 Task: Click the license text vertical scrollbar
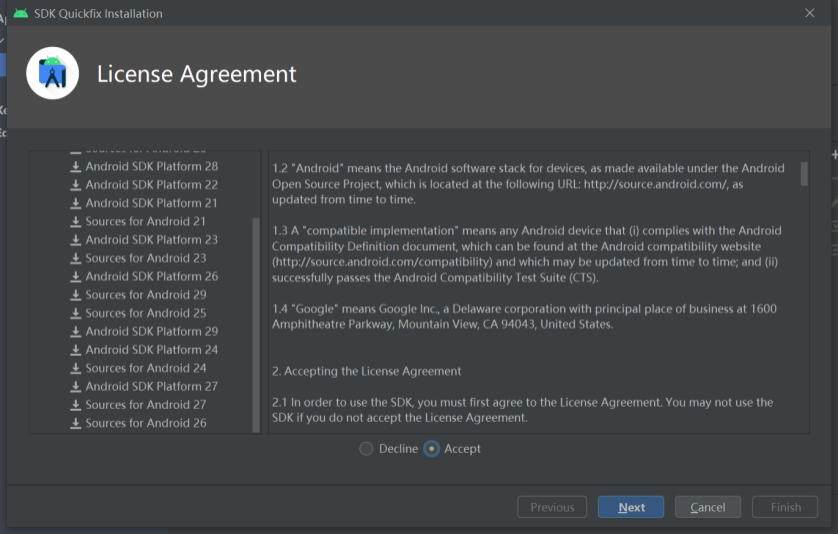tap(805, 173)
